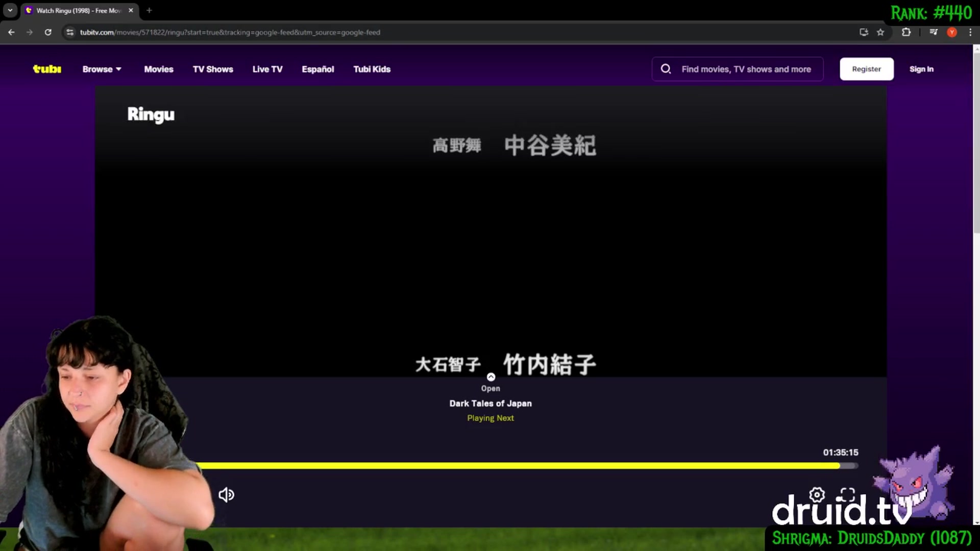Image resolution: width=980 pixels, height=551 pixels.
Task: Open the Movies section
Action: point(159,69)
